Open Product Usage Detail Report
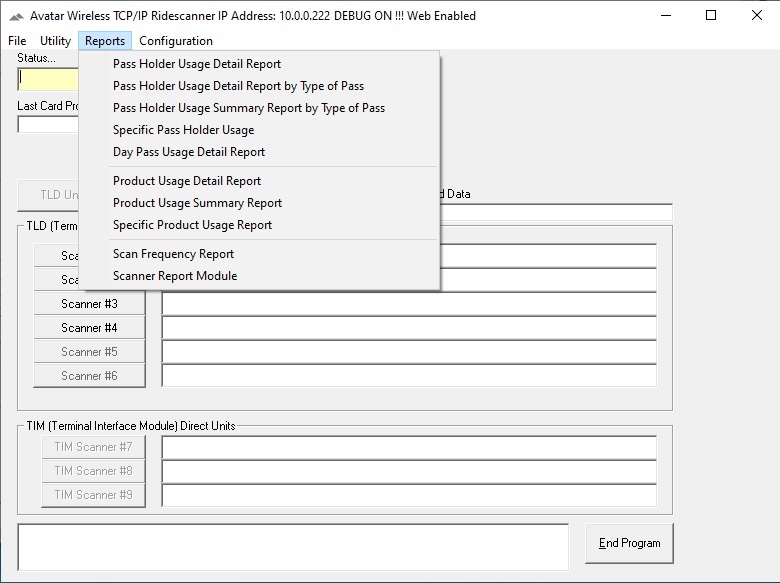The image size is (780, 583). 187,181
